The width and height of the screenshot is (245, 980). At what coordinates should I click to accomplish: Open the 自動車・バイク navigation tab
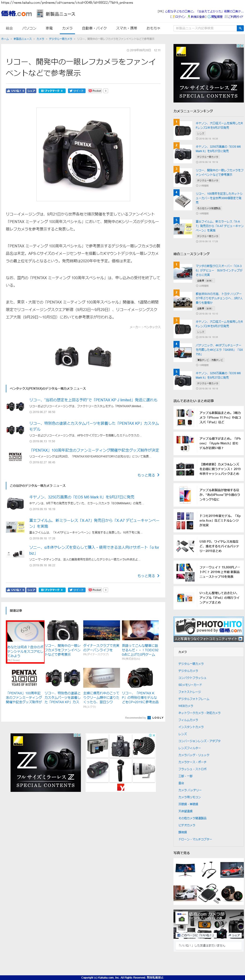coord(94,28)
